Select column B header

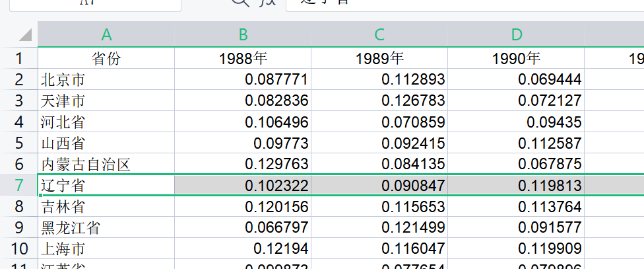[x=243, y=35]
